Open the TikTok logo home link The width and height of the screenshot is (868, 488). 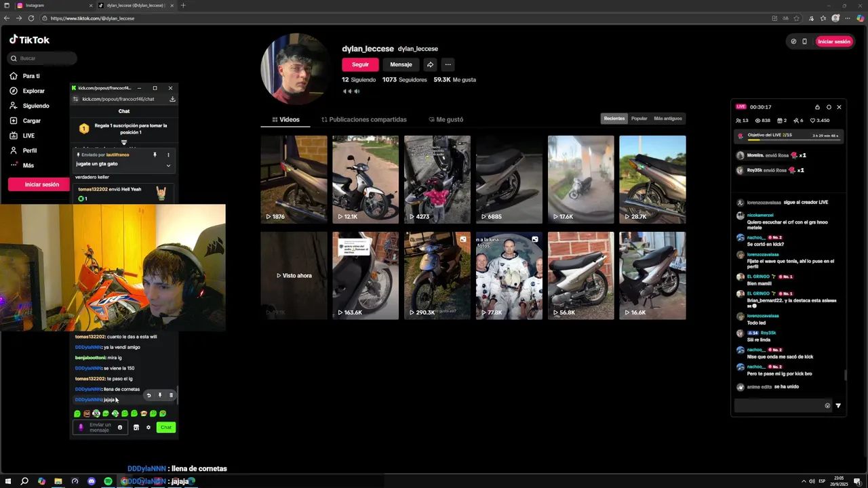click(x=29, y=40)
